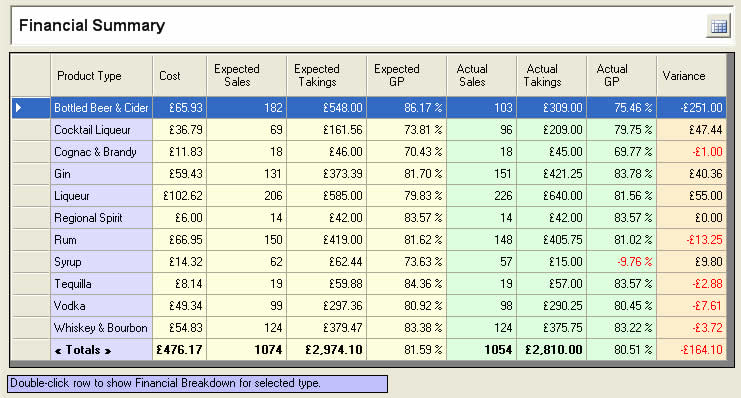The width and height of the screenshot is (741, 398).
Task: Click the Actual Takings column header
Action: (551, 76)
